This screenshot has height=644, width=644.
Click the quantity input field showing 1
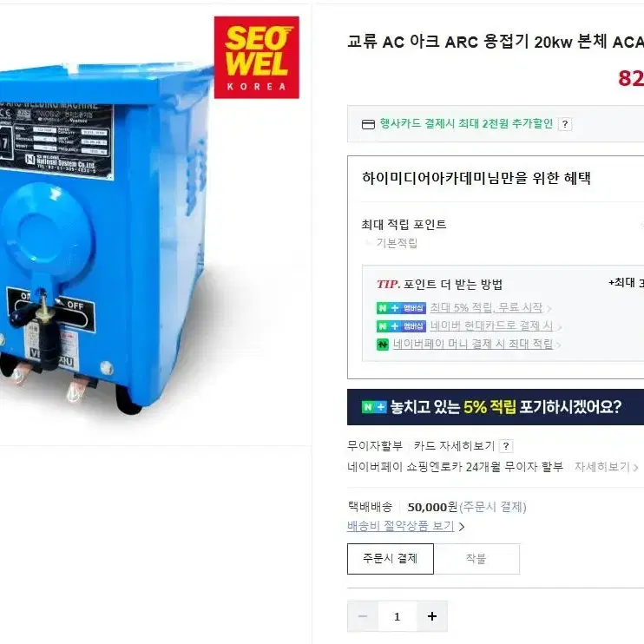(398, 616)
